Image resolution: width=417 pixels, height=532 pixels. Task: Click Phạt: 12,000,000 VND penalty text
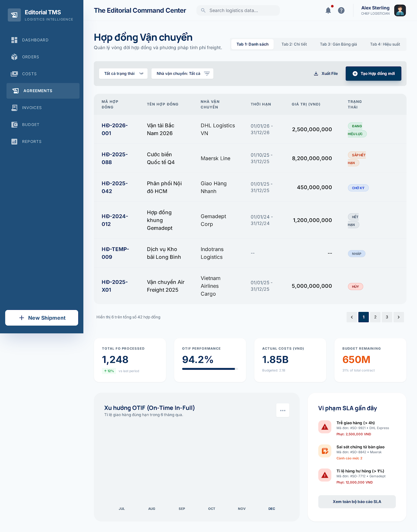coord(354,482)
